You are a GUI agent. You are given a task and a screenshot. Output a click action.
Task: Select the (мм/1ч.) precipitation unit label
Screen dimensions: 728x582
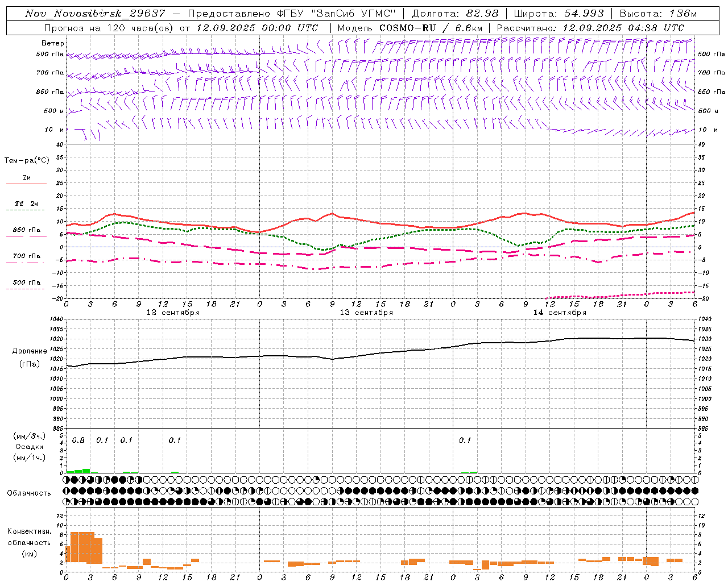[x=29, y=458]
